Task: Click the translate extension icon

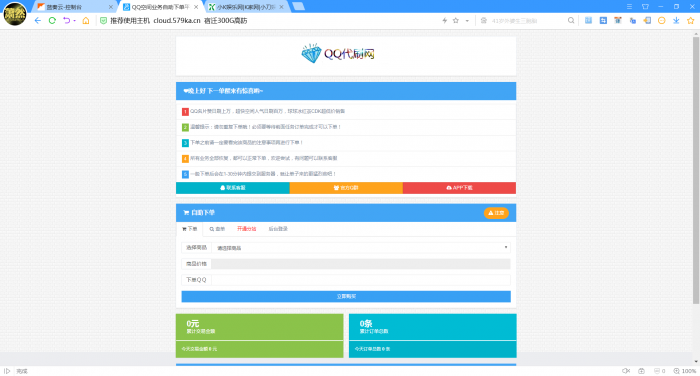Action: [633, 21]
